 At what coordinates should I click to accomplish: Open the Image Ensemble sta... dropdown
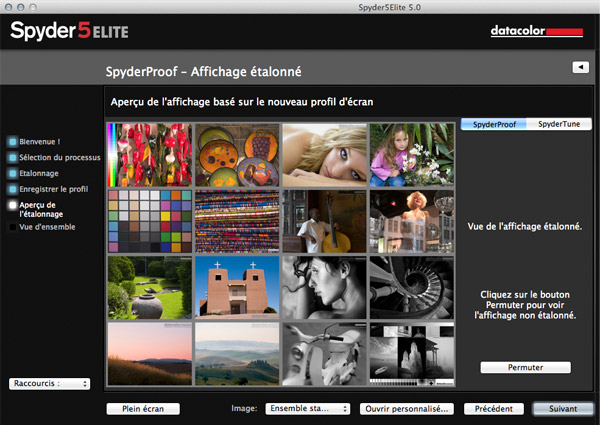(308, 409)
